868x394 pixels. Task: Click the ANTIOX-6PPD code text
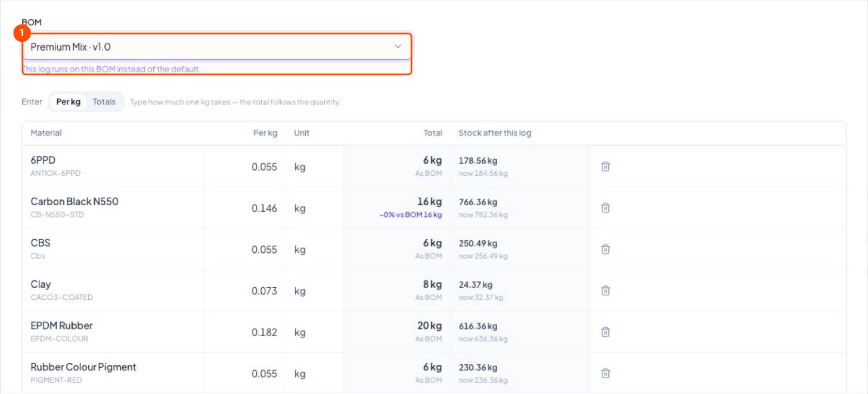[55, 173]
